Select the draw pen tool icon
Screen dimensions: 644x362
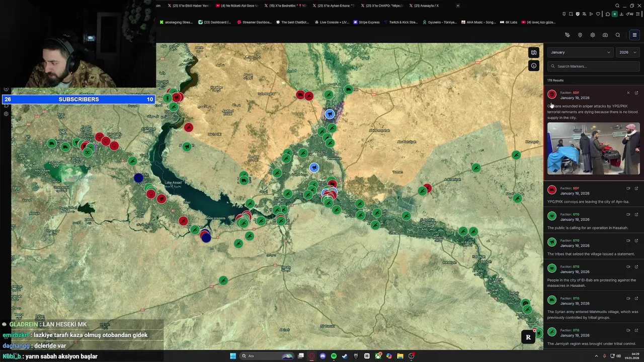pyautogui.click(x=568, y=35)
